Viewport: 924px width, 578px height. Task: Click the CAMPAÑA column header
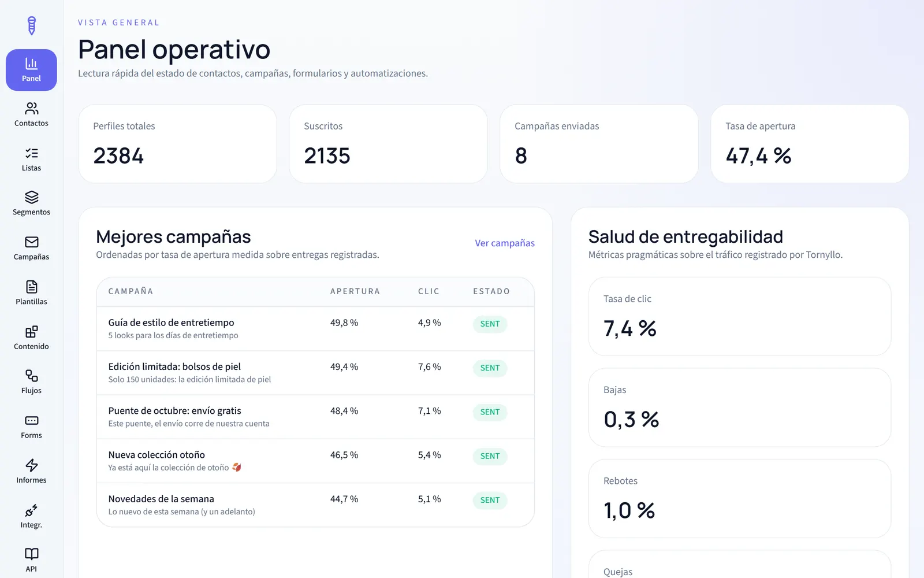click(131, 291)
